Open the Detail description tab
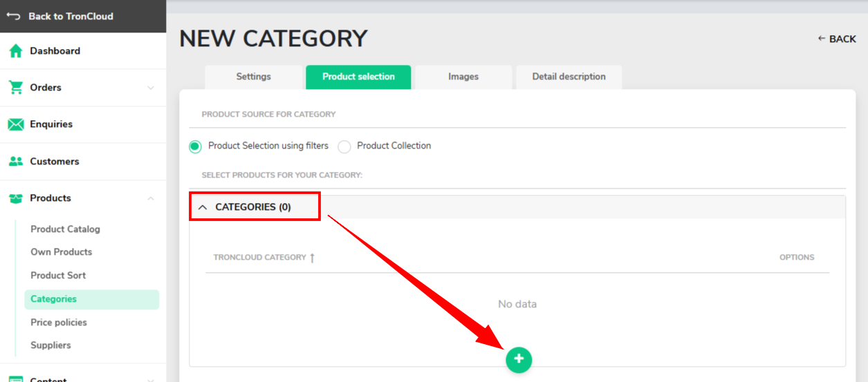The height and width of the screenshot is (382, 868). [569, 77]
